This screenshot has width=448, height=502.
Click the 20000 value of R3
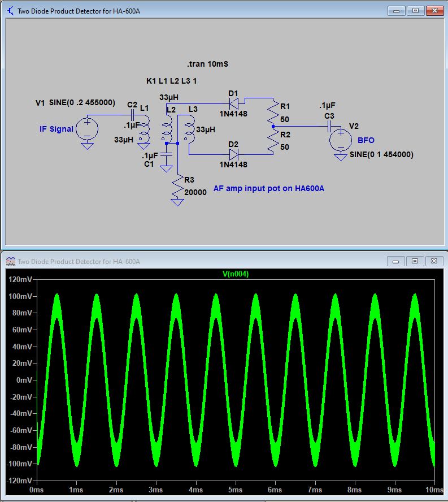[195, 192]
